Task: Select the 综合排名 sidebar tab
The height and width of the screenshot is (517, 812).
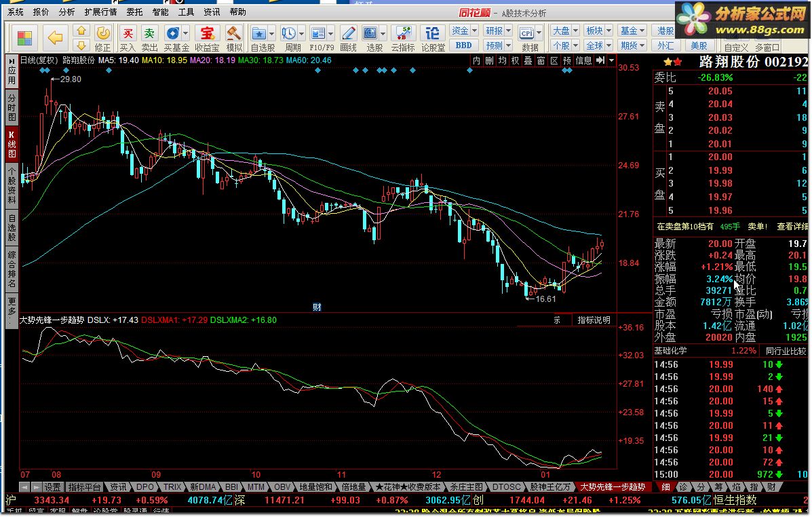Action: pyautogui.click(x=12, y=269)
